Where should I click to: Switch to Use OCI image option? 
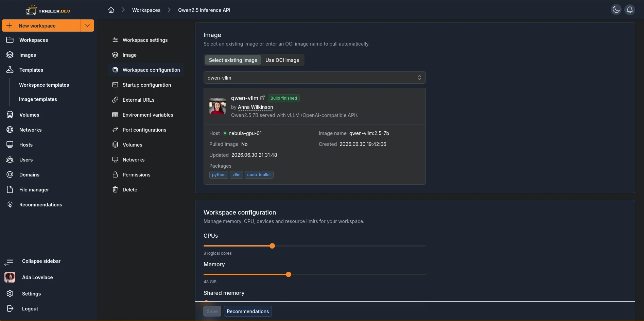pos(282,60)
